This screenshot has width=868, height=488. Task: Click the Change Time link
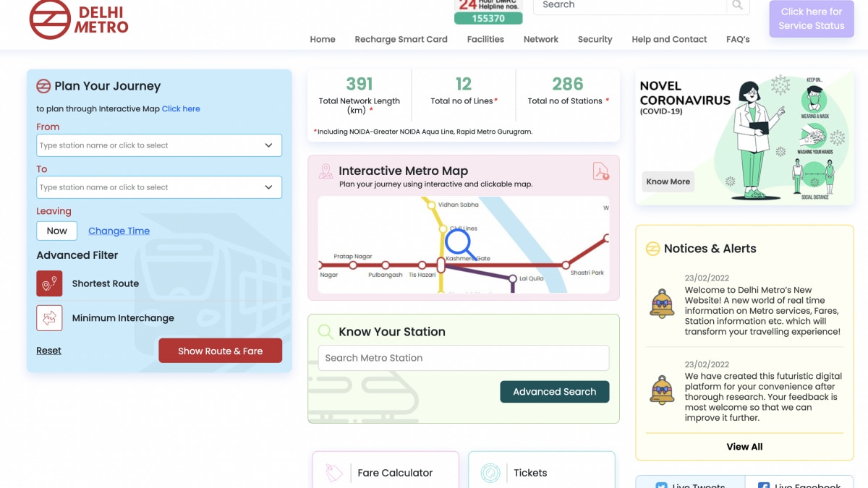point(119,231)
